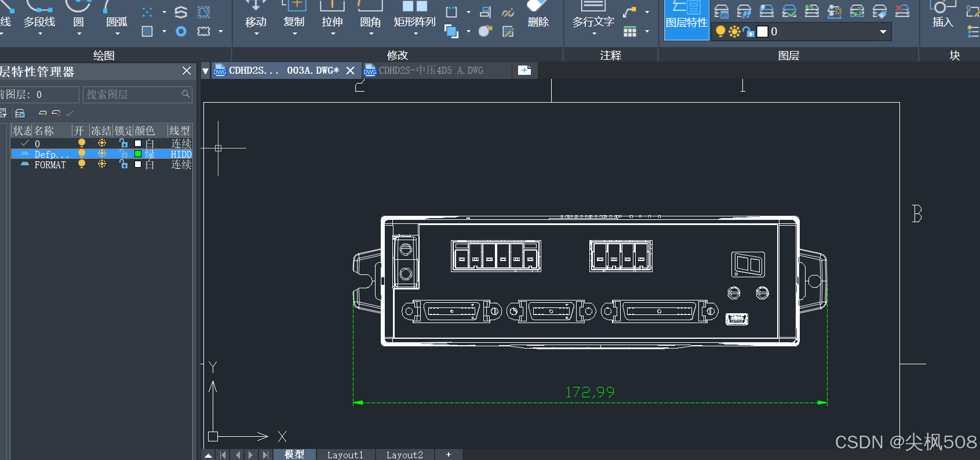
Task: Click the Erase (删除) eraser tool
Action: click(x=538, y=15)
